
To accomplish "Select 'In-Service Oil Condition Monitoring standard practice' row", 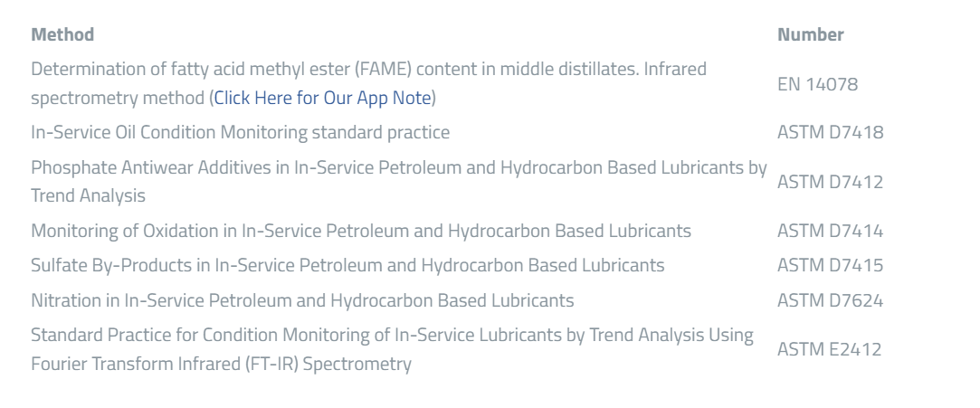I will pos(240,133).
